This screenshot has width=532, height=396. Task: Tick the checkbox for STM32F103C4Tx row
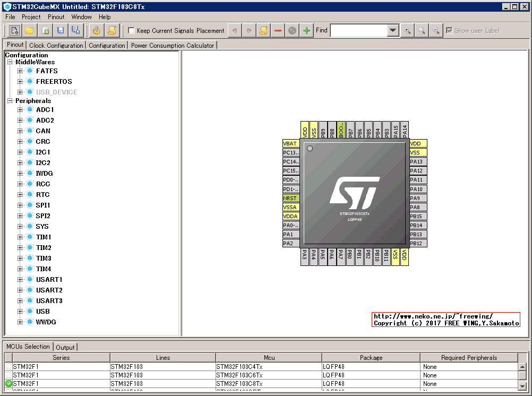[x=9, y=366]
